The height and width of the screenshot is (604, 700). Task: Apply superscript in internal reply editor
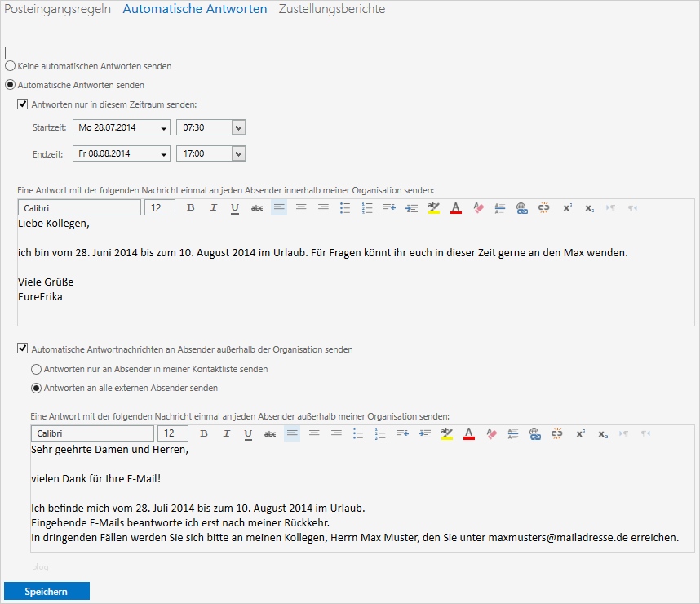click(x=567, y=208)
